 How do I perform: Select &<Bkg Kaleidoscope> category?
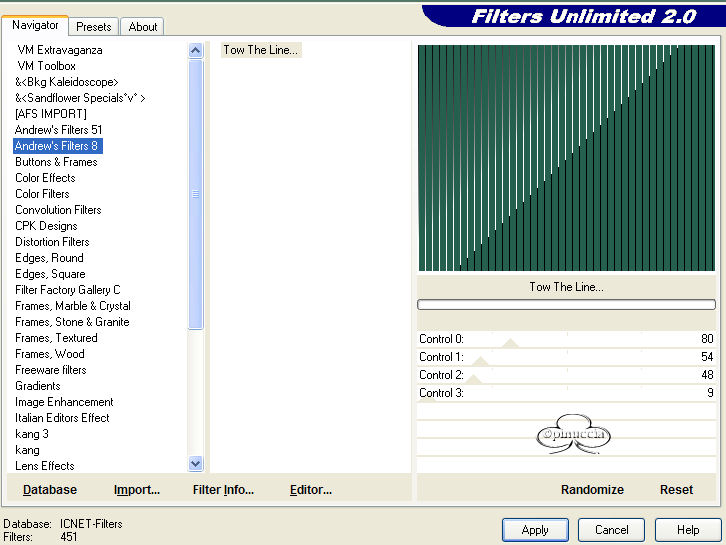67,82
